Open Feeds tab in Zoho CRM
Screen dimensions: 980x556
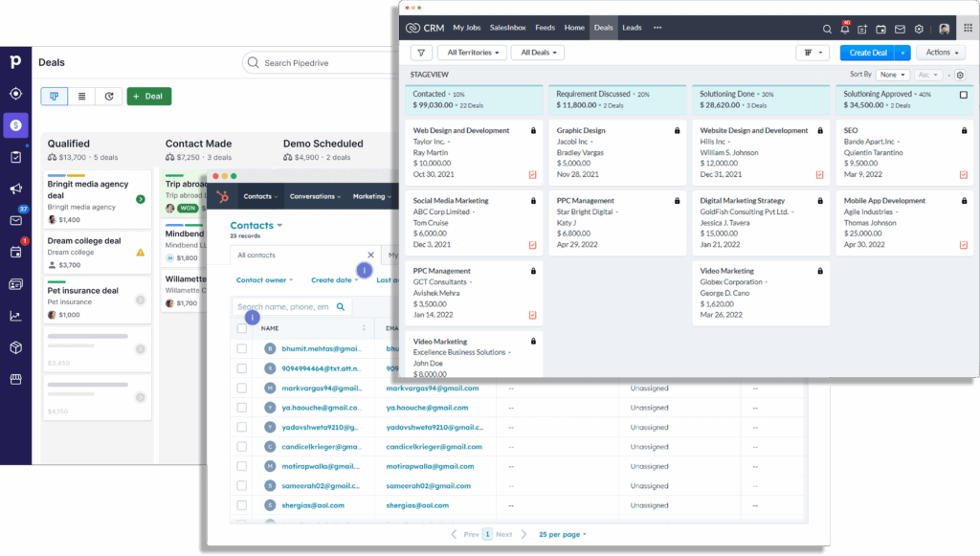[545, 28]
